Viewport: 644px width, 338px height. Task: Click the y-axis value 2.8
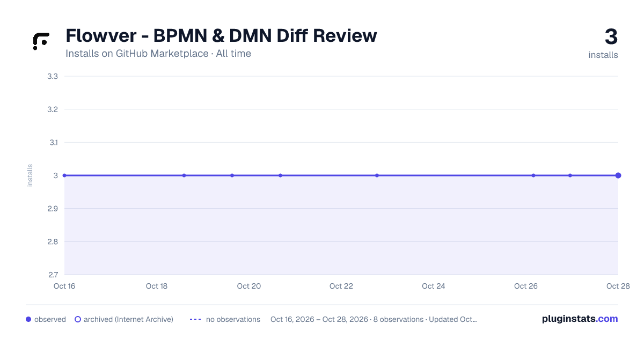coord(53,242)
